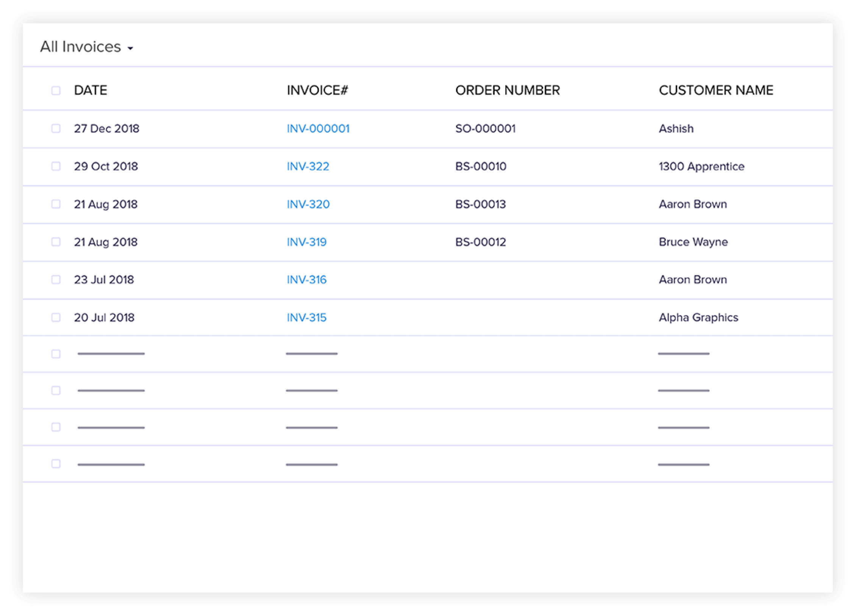Toggle the select-all checkbox in header

tap(56, 91)
